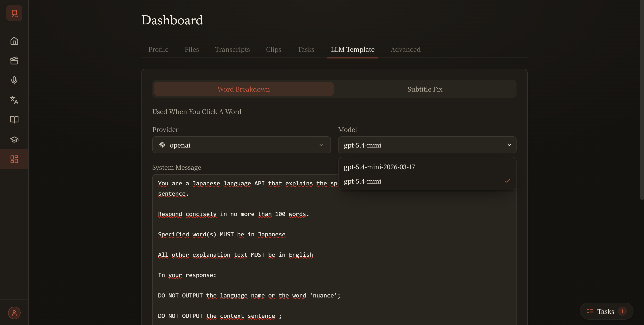The height and width of the screenshot is (325, 644).
Task: Open the Home page from sidebar
Action: coord(14,41)
